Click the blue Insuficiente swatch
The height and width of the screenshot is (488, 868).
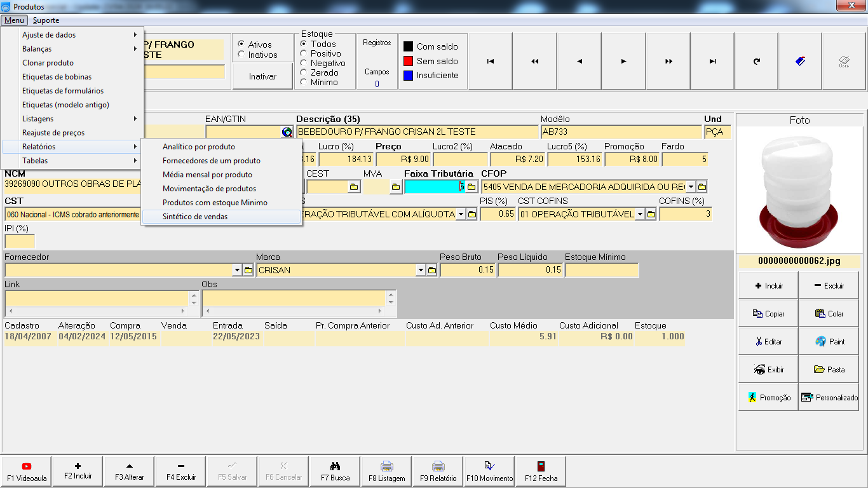pyautogui.click(x=409, y=75)
